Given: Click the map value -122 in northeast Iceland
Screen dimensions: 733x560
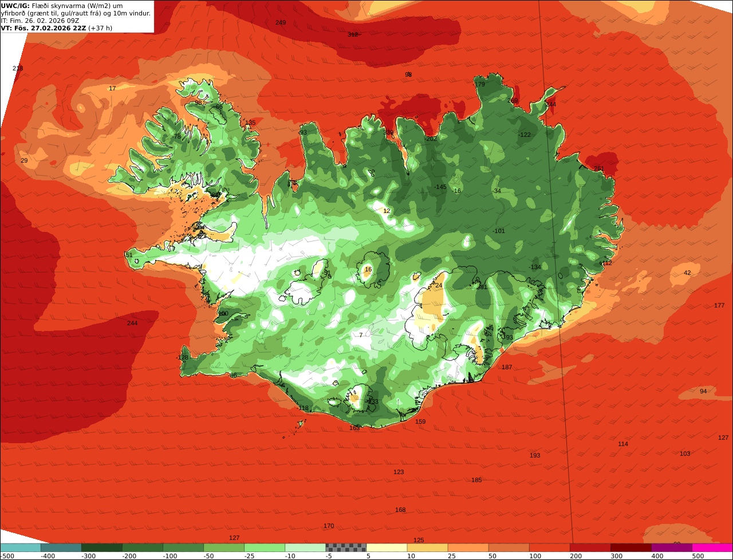Looking at the screenshot, I should click(525, 135).
